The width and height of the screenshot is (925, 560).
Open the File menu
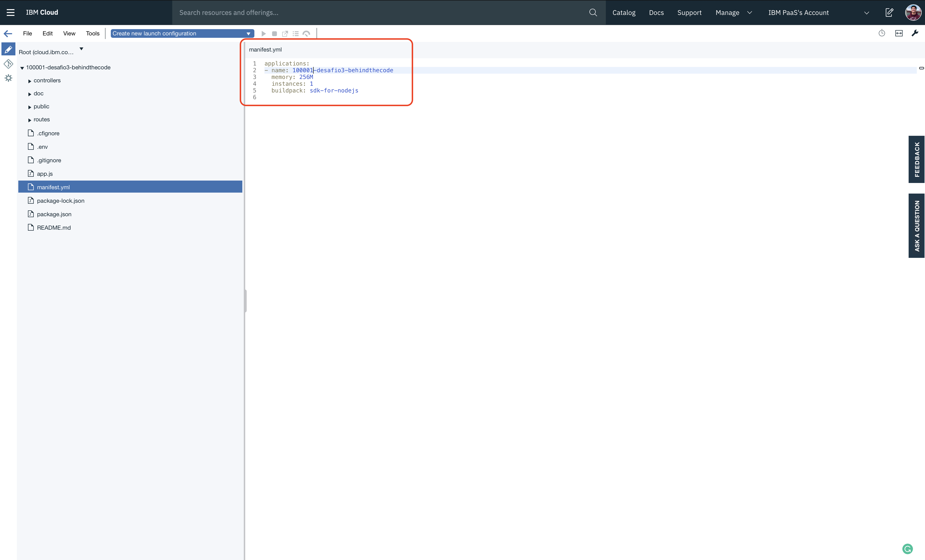(x=27, y=33)
